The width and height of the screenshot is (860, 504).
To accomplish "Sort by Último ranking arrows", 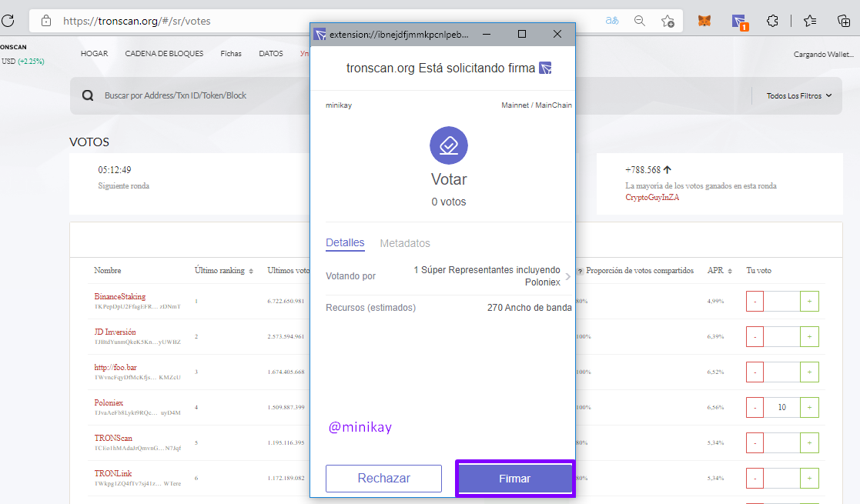I will pos(251,271).
